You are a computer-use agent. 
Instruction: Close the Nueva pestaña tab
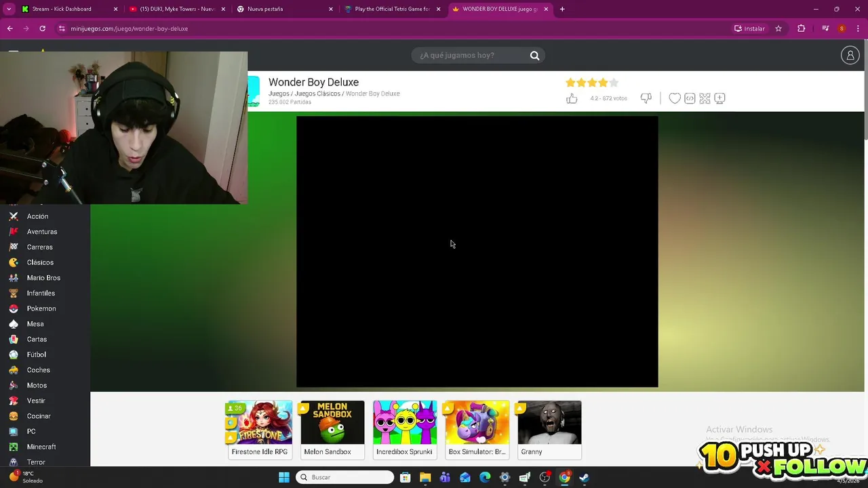(331, 9)
